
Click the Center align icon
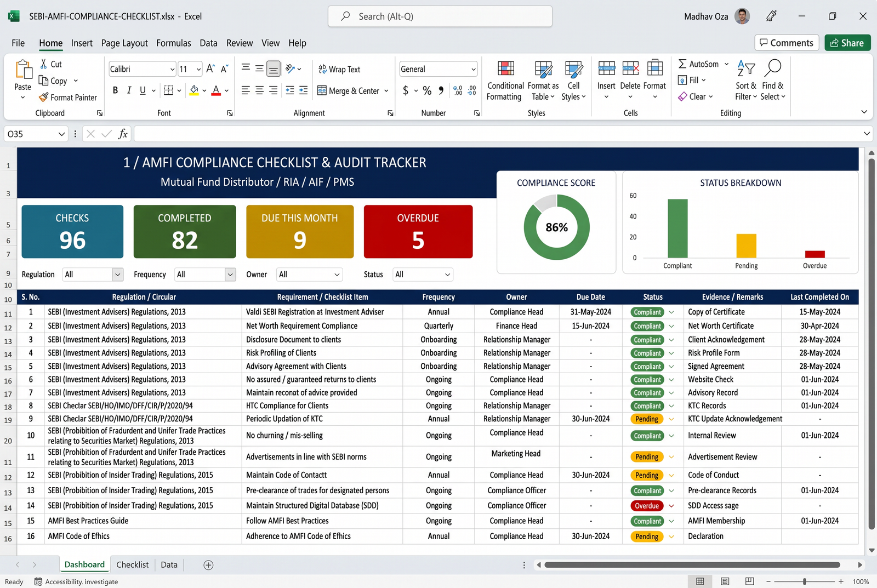(259, 90)
